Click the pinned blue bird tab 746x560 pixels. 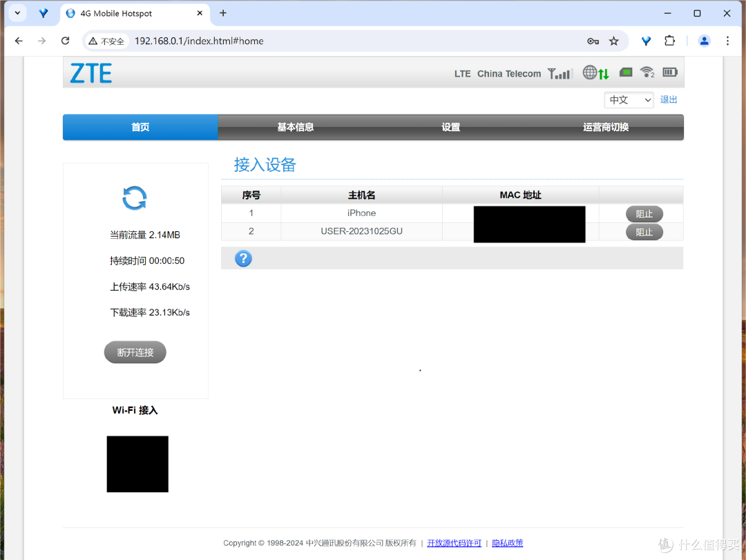[x=44, y=13]
